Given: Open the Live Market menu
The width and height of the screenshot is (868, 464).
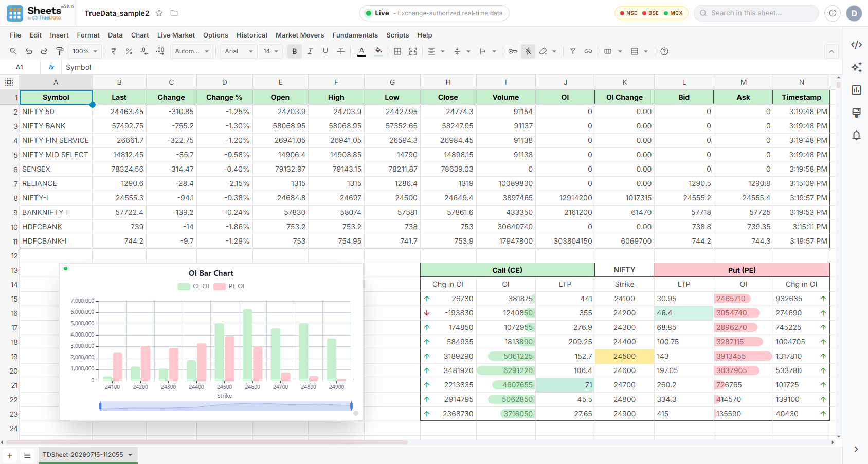Looking at the screenshot, I should tap(176, 35).
